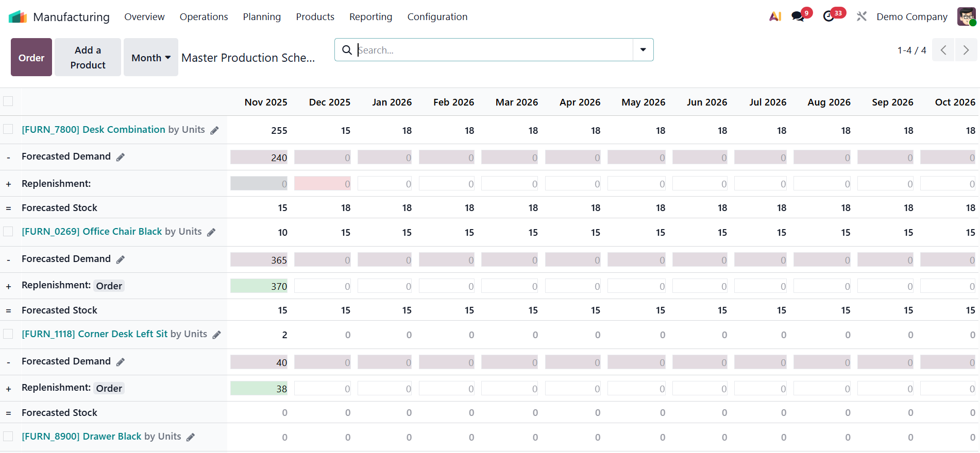This screenshot has height=453, width=980.
Task: Tick the checkbox for Desk Combination row
Action: click(8, 129)
